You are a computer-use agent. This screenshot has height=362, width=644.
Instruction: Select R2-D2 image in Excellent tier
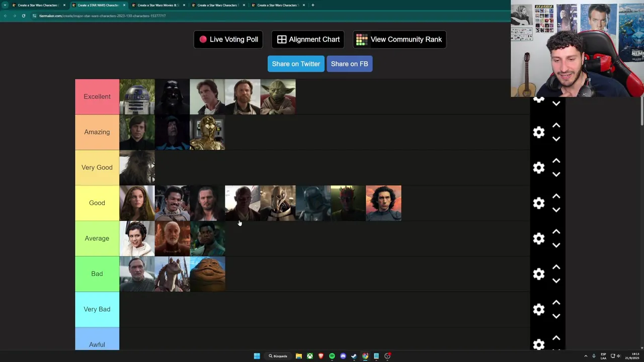click(137, 97)
